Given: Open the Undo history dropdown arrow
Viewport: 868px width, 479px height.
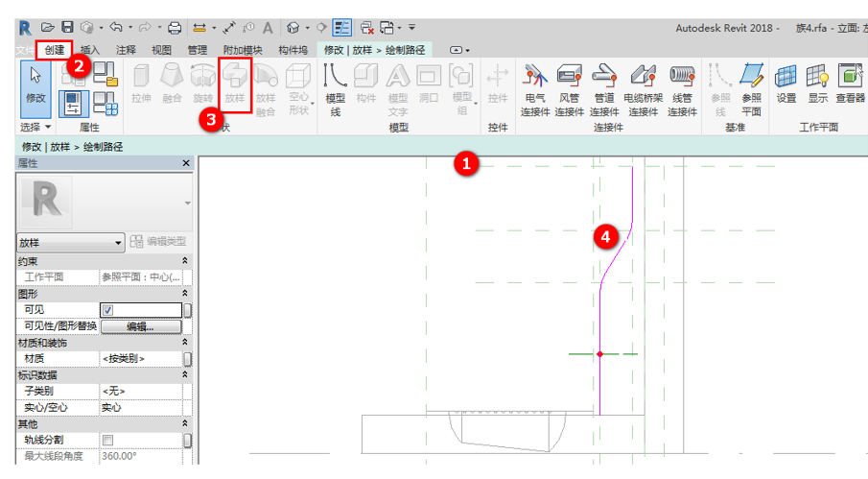Looking at the screenshot, I should click(x=130, y=27).
